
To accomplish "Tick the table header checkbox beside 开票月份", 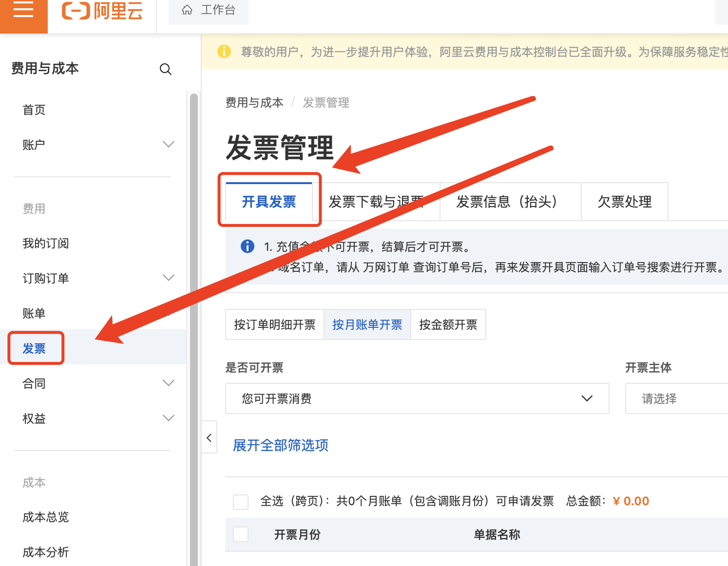I will (x=241, y=534).
